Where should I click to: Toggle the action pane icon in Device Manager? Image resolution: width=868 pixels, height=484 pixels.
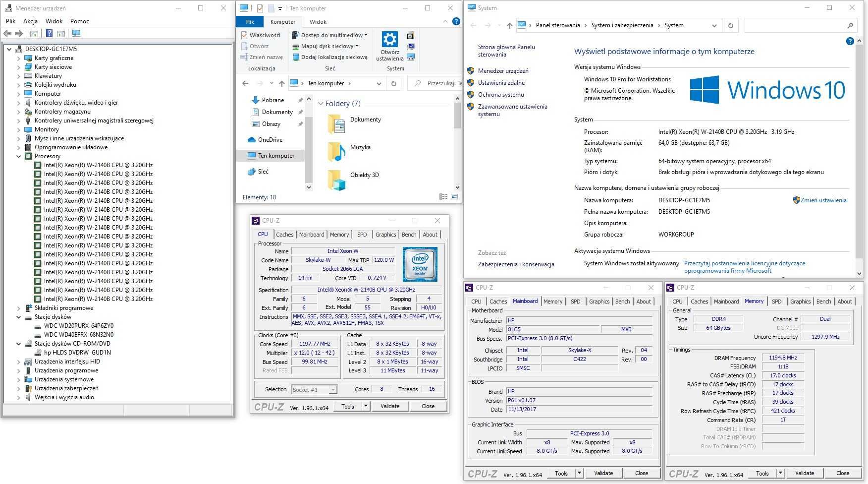point(61,33)
